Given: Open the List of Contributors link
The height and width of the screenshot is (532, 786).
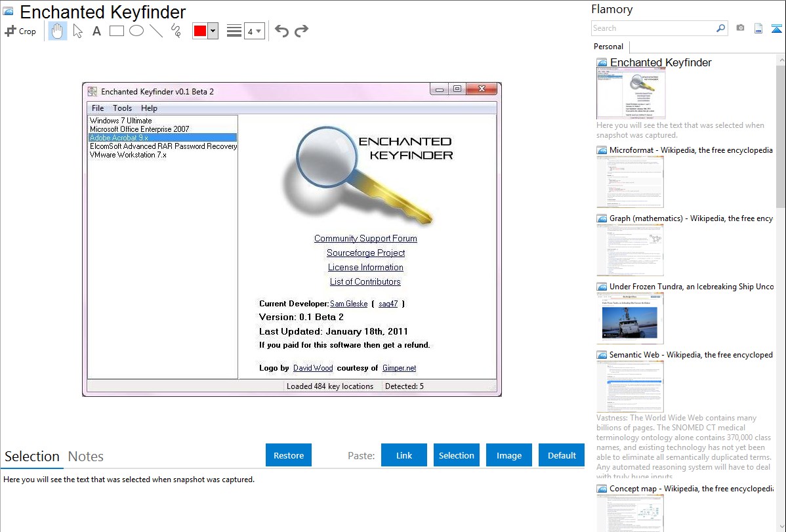Looking at the screenshot, I should pos(365,282).
